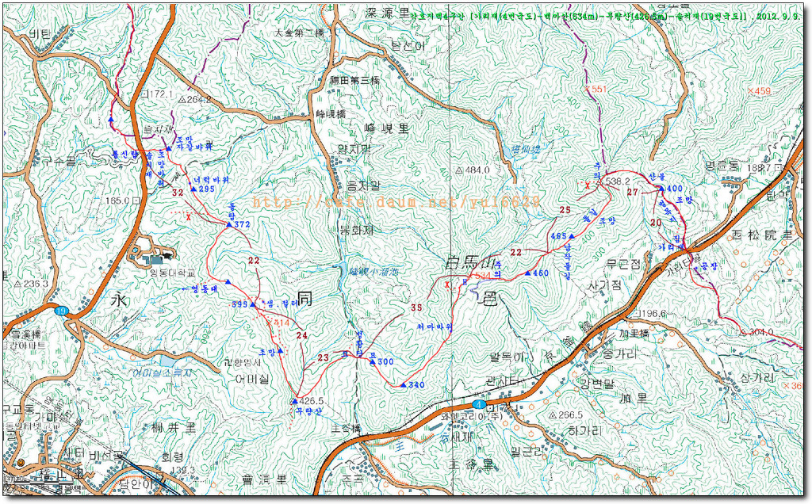Click the 영동대학교 place name
812x504 pixels.
[173, 273]
